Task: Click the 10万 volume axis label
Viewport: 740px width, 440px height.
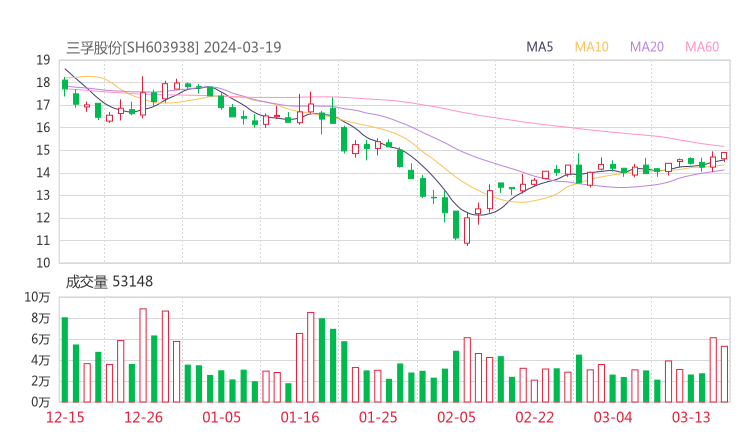Action: tap(38, 298)
